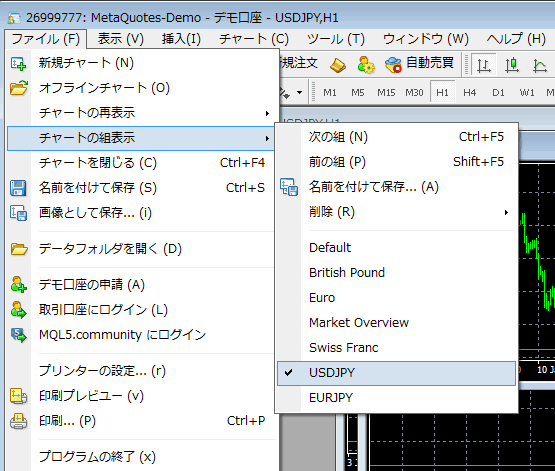Image resolution: width=555 pixels, height=471 pixels.
Task: Click the floppy disk save icon
Action: [x=18, y=188]
